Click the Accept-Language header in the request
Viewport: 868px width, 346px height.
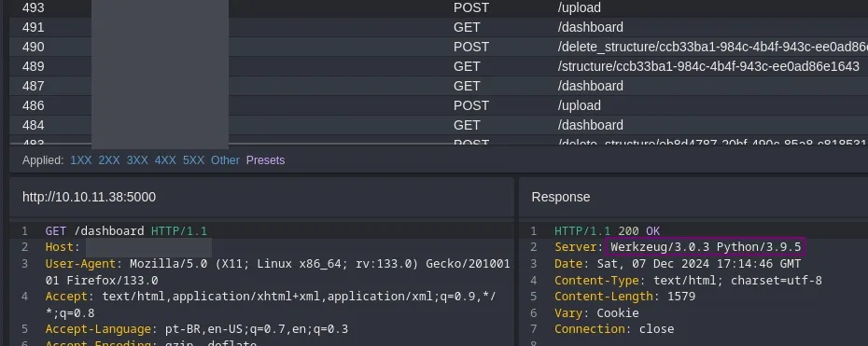[197, 329]
